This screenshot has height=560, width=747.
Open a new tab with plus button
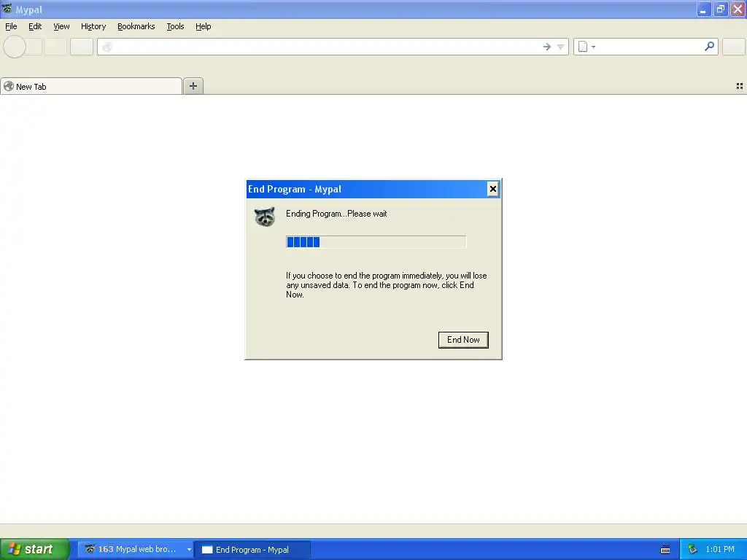(x=193, y=86)
